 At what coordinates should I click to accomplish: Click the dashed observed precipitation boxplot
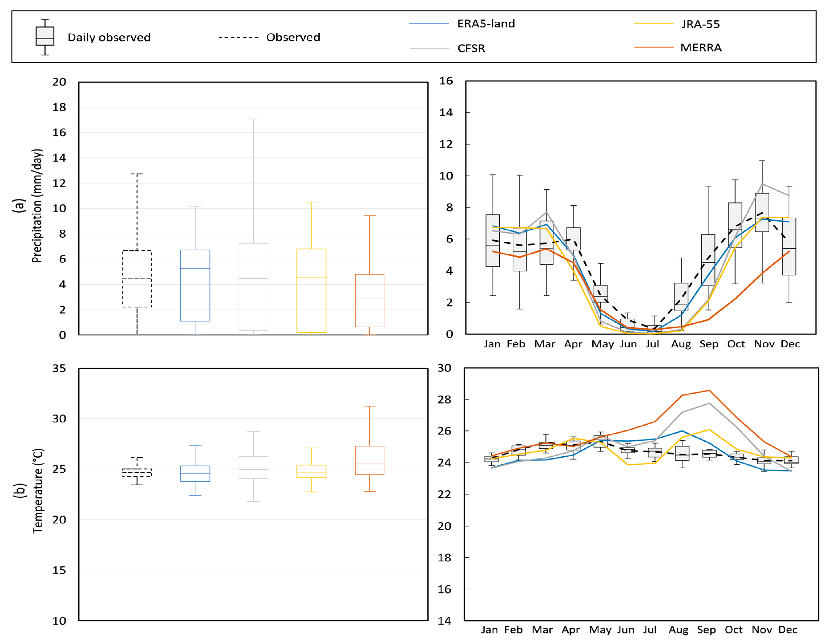[x=137, y=279]
